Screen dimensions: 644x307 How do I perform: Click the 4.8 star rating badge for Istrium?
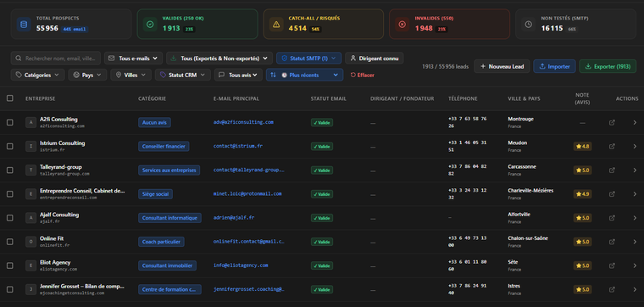tap(582, 147)
